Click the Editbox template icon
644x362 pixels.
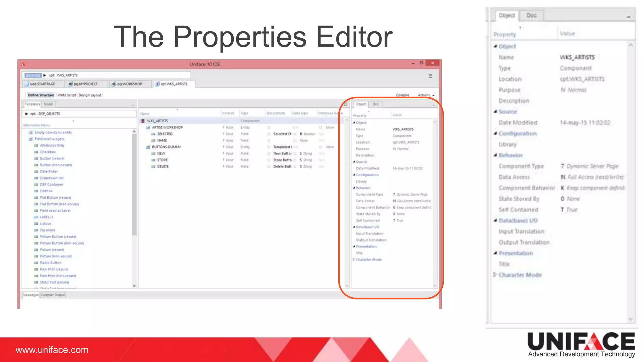36,191
